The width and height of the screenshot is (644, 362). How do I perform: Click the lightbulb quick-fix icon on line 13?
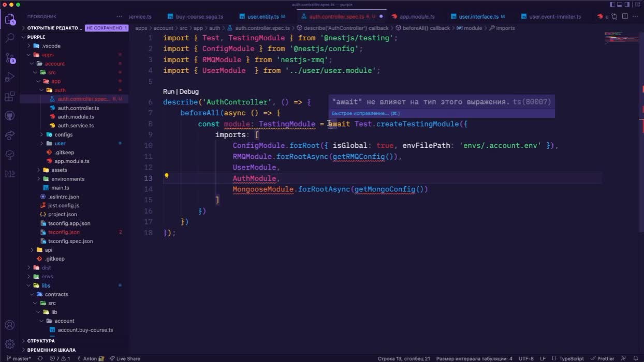point(167,176)
